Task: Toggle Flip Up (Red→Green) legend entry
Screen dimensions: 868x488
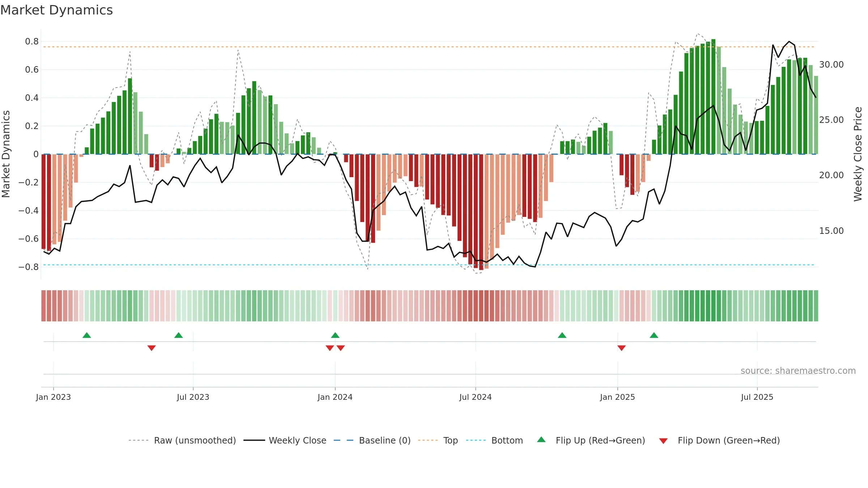Action: coord(591,440)
